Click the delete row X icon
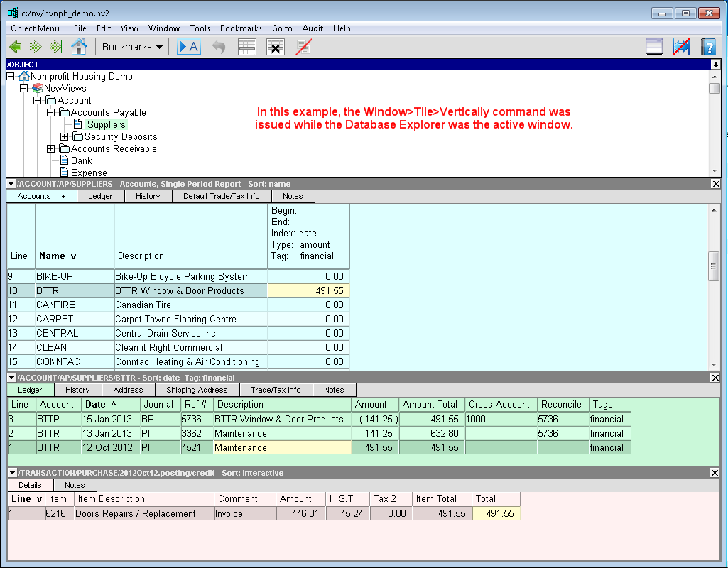 (276, 47)
